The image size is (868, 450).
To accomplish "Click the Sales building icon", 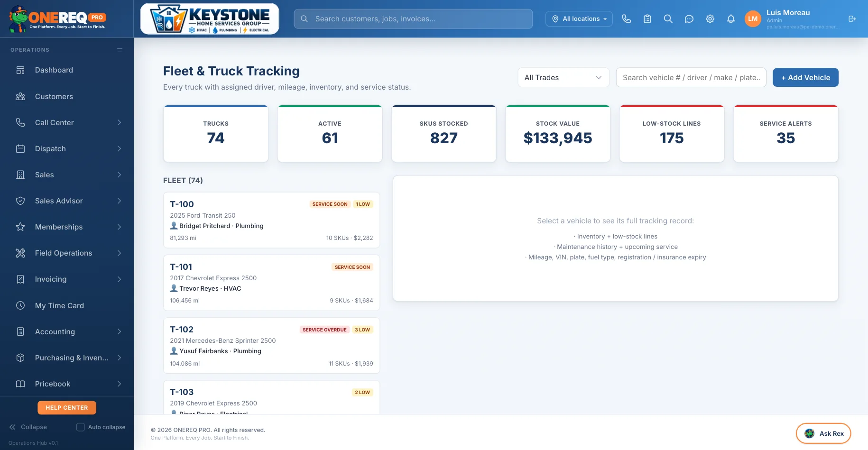I will click(20, 174).
